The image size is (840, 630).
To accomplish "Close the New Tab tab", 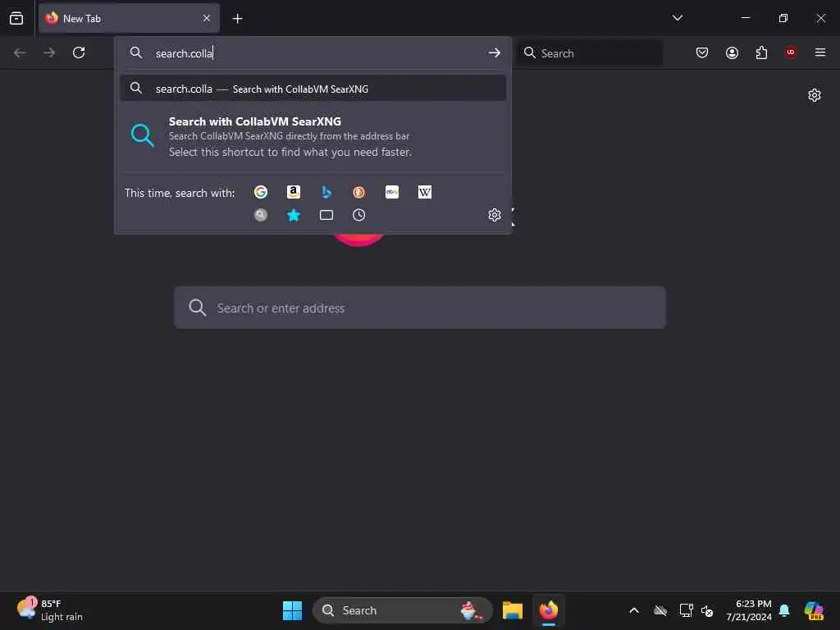I will [207, 19].
